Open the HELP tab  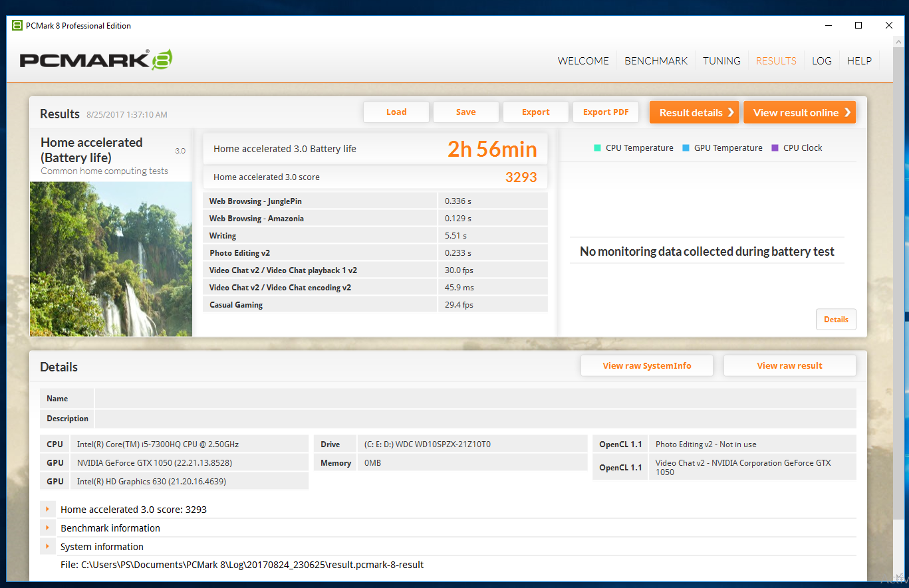coord(859,60)
